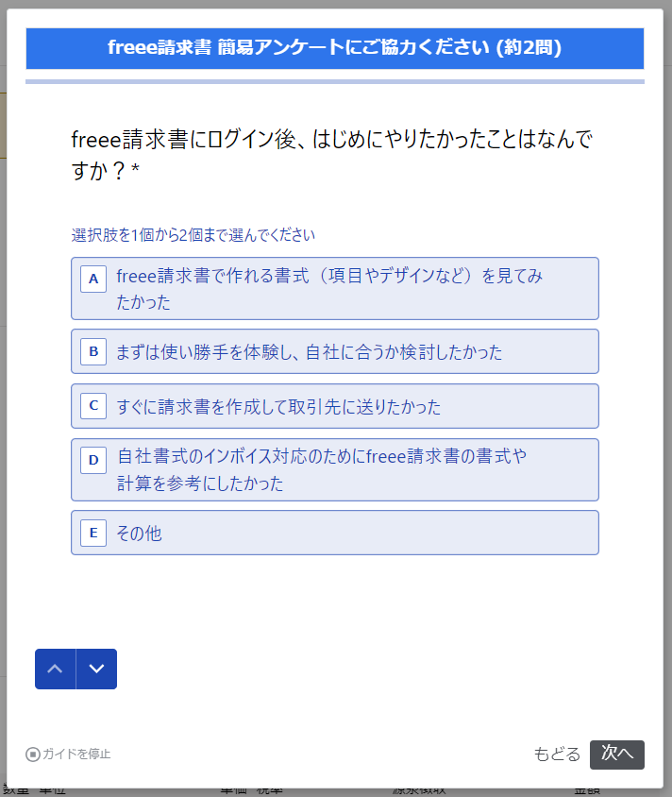
Task: Click the freee請求書 簡易アンケート header banner
Action: [x=335, y=48]
